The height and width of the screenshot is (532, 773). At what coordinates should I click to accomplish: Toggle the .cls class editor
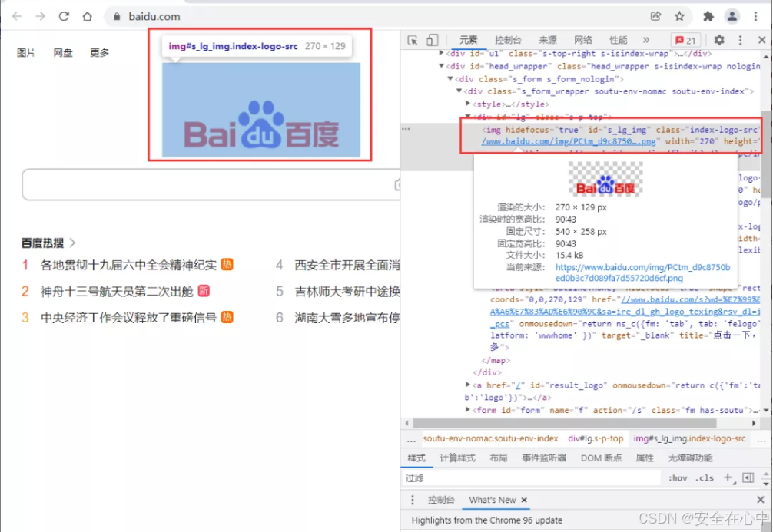pos(705,477)
